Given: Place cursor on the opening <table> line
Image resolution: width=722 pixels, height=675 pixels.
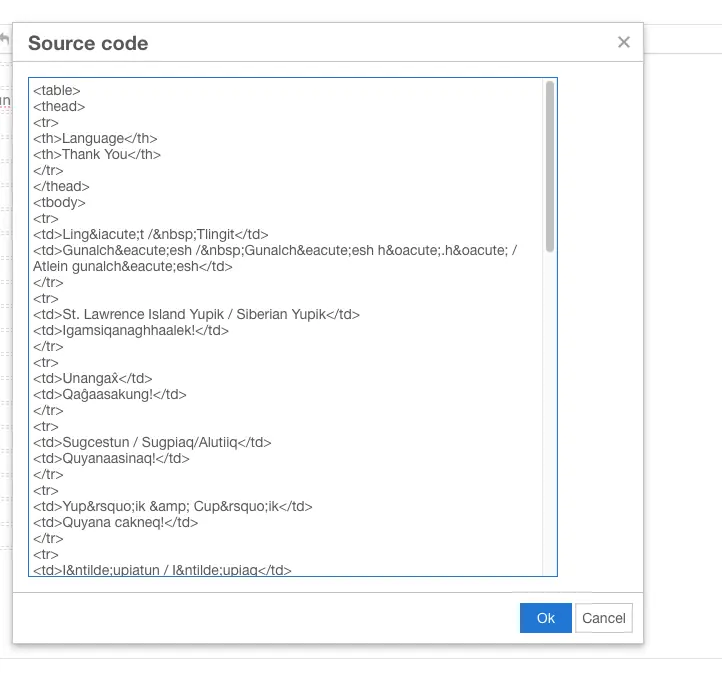Looking at the screenshot, I should (x=57, y=90).
